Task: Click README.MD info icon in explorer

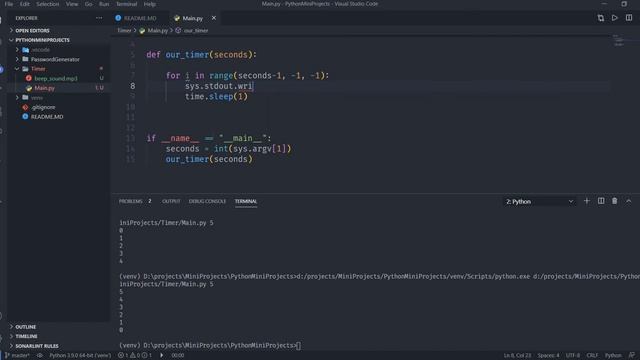Action: click(x=25, y=117)
